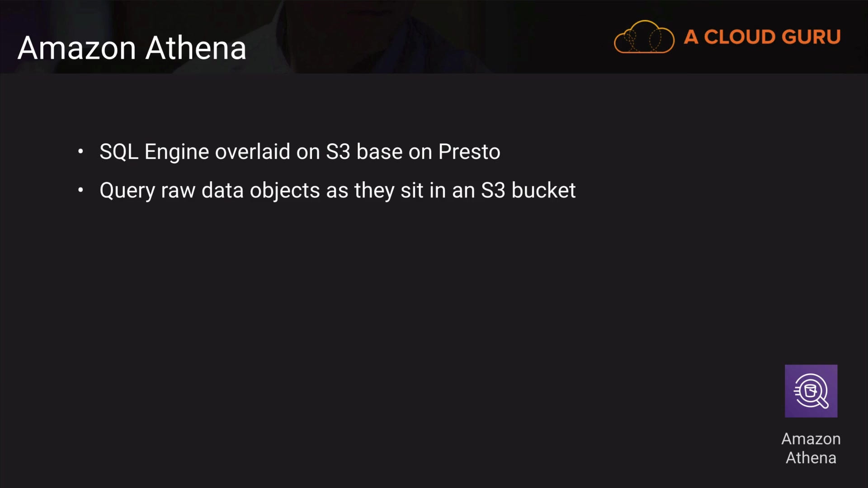Click the word bucket in second bullet

click(543, 191)
